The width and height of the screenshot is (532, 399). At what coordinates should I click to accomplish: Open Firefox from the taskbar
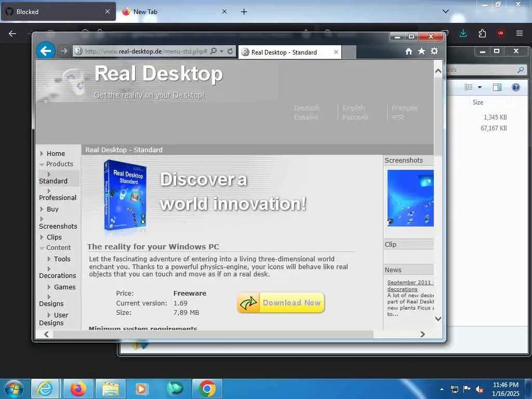point(78,389)
